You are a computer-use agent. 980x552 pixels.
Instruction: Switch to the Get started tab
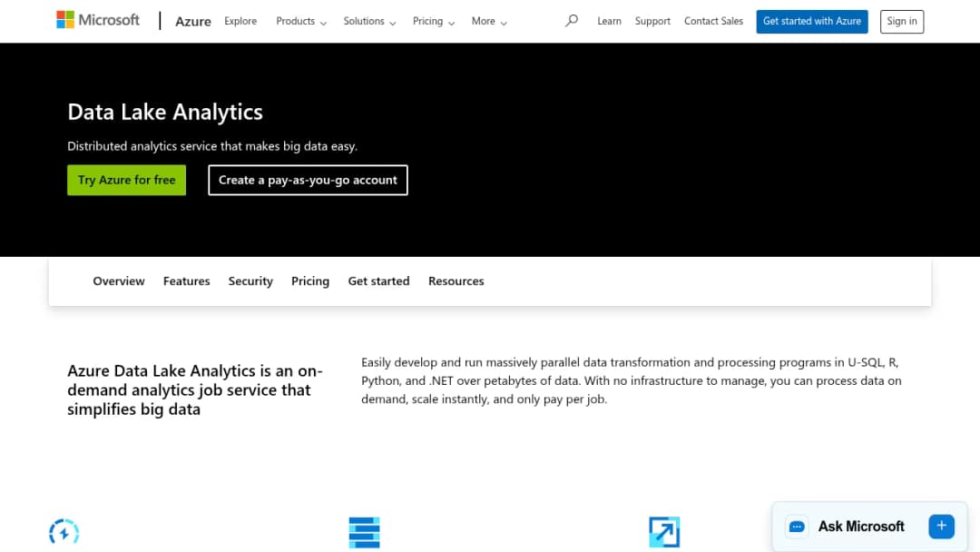tap(378, 281)
